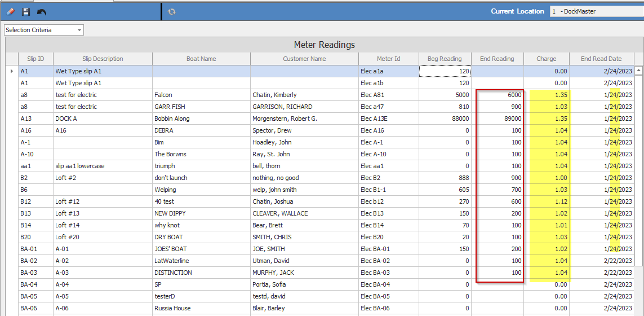
Task: Click the Russia House boat name cell
Action: 201,308
